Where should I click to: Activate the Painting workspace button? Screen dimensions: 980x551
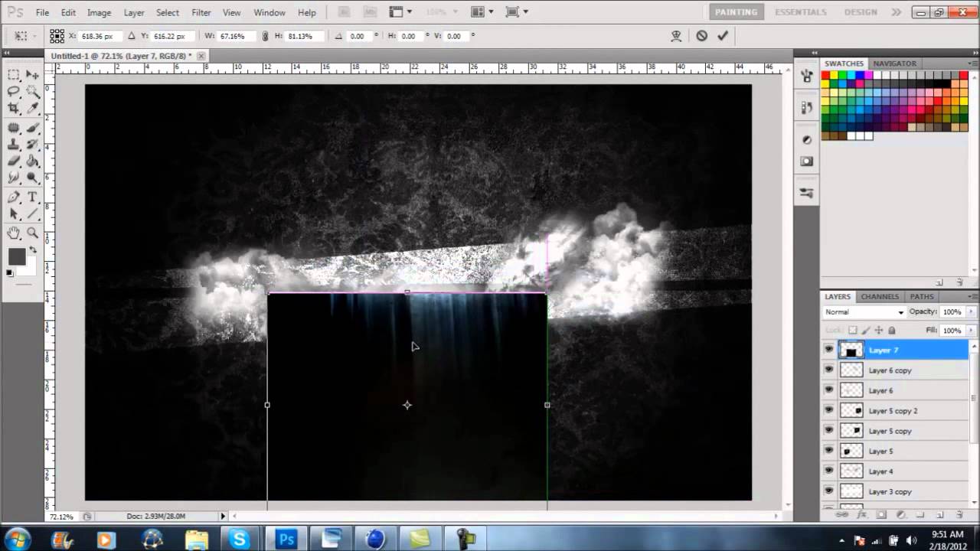tap(737, 12)
